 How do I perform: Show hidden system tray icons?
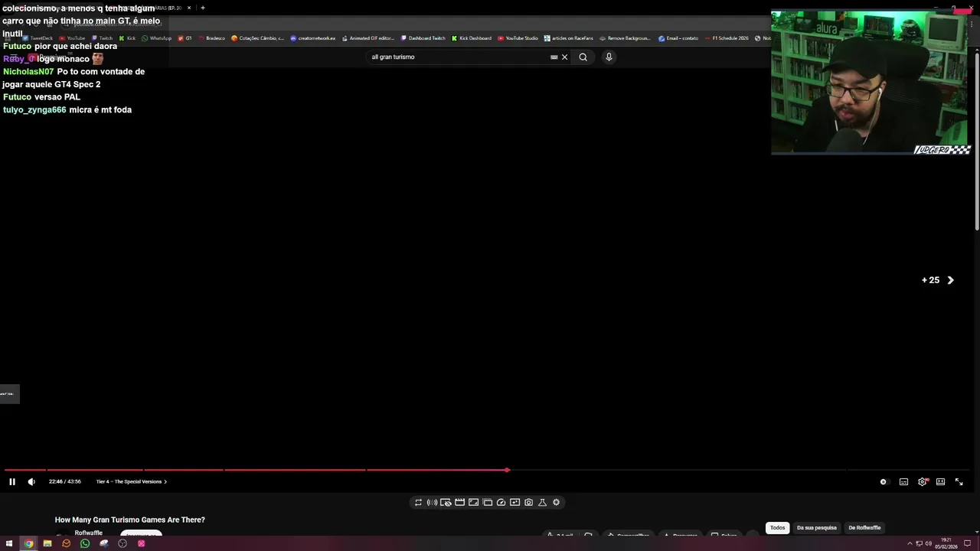pos(910,543)
